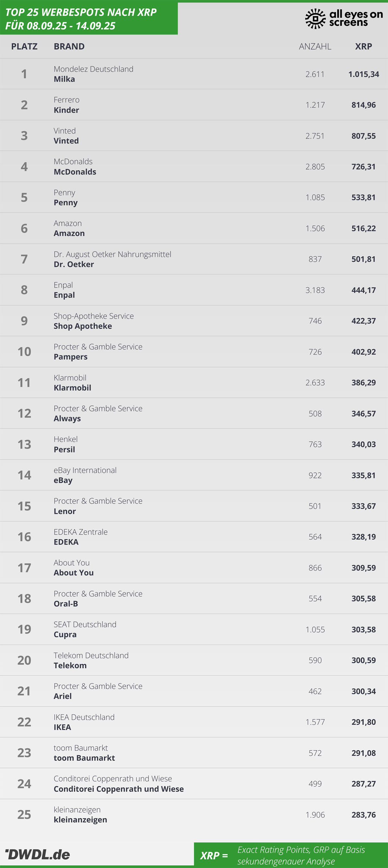Click the ANZAHL column header
Image resolution: width=388 pixels, height=868 pixels.
[315, 47]
